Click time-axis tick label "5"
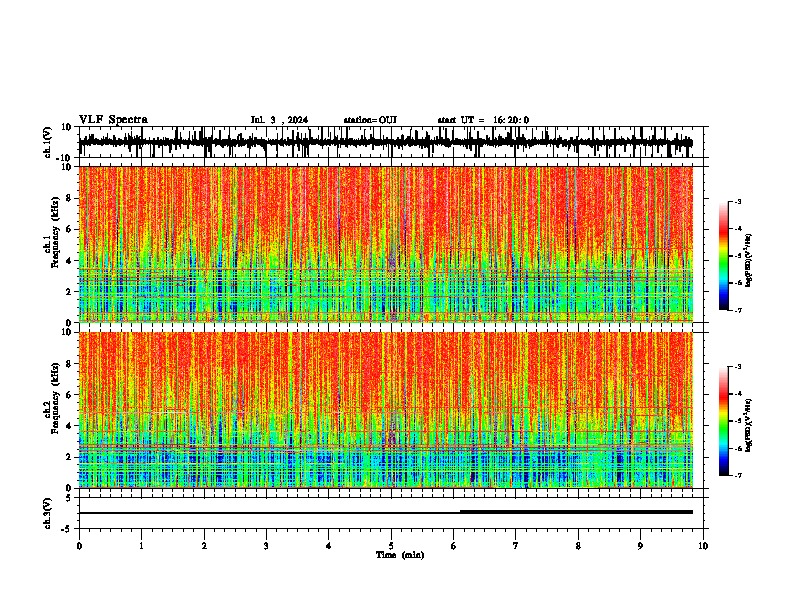 click(391, 546)
